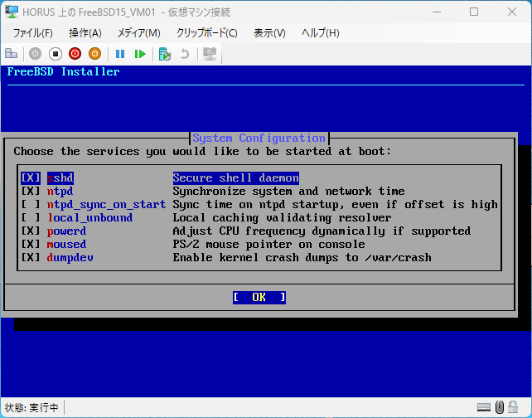
Task: Click the 'Choose the services' prompt text
Action: coord(202,152)
